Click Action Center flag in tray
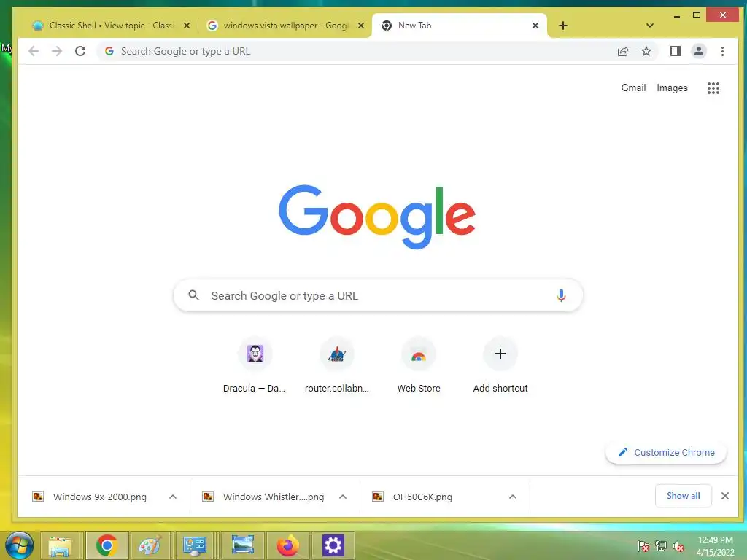 click(x=643, y=545)
